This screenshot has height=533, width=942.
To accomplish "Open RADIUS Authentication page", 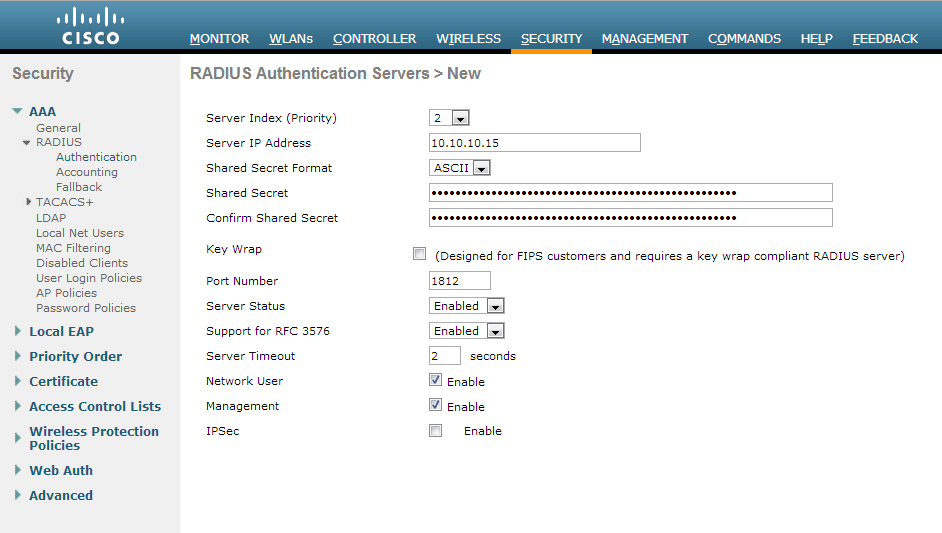I will click(96, 157).
